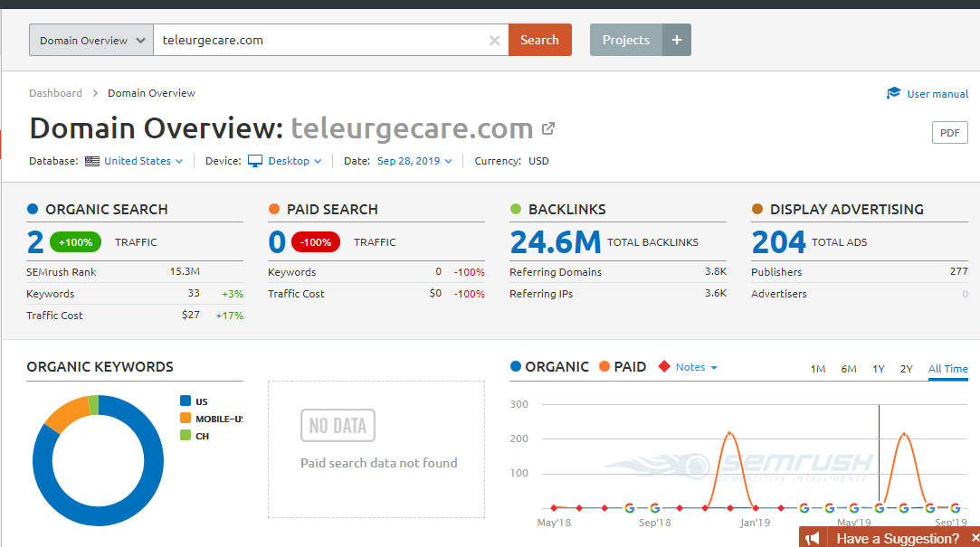Click the United States flag icon
Screen dimensions: 980x547
tap(92, 161)
